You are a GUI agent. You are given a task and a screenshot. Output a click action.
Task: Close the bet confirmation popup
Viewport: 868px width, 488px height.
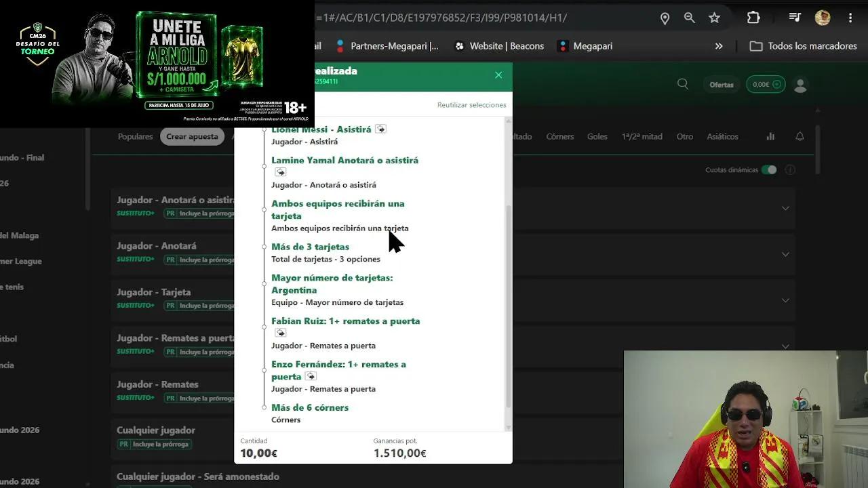498,75
